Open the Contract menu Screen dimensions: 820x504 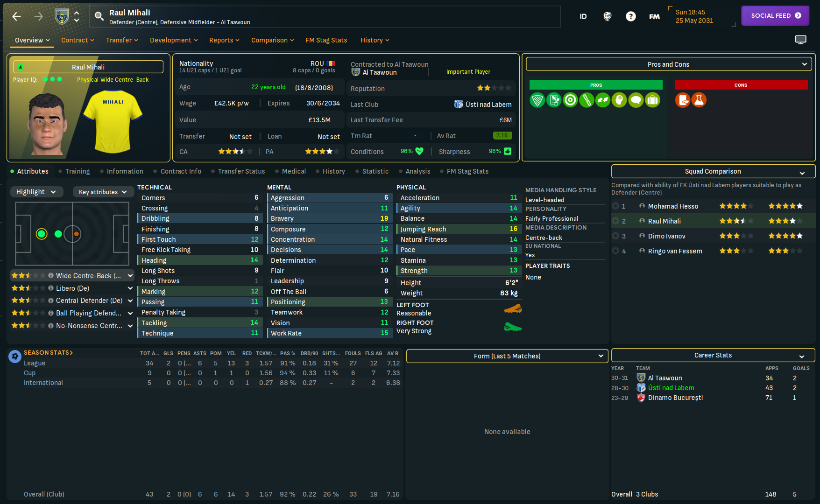[x=78, y=40]
